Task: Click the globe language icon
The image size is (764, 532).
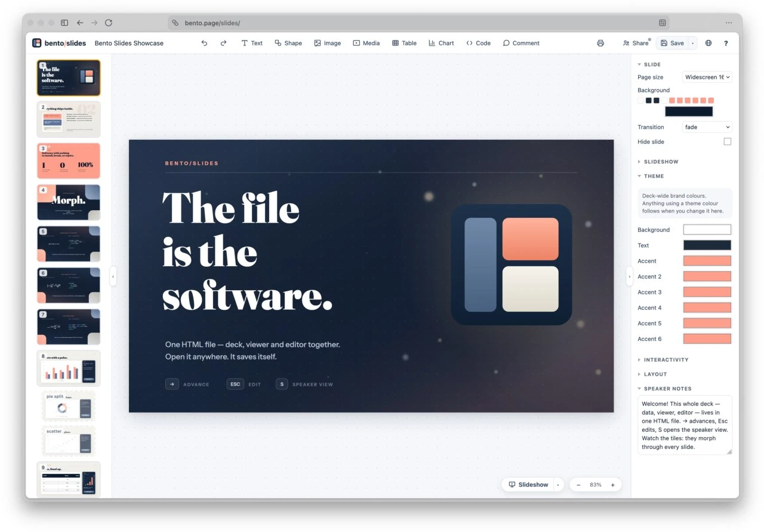Action: pyautogui.click(x=708, y=43)
